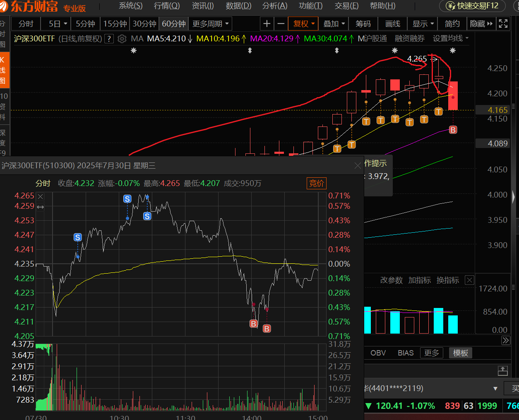Switch to 简约 simple mode
The image size is (519, 420).
[452, 24]
